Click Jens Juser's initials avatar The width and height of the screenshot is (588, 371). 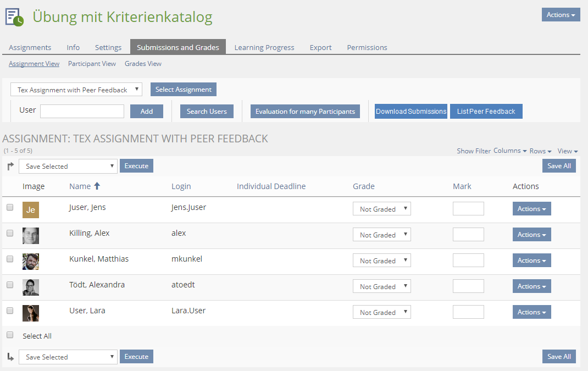[x=31, y=209]
